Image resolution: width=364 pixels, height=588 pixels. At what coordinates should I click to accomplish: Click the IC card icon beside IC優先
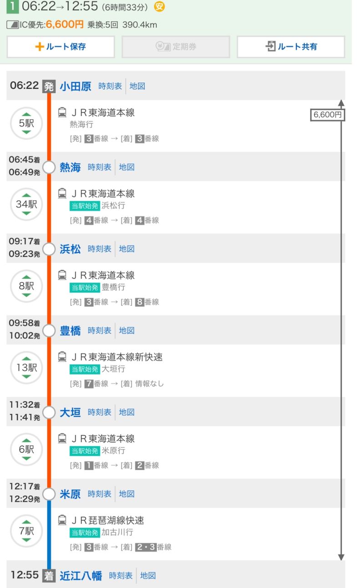coord(12,25)
